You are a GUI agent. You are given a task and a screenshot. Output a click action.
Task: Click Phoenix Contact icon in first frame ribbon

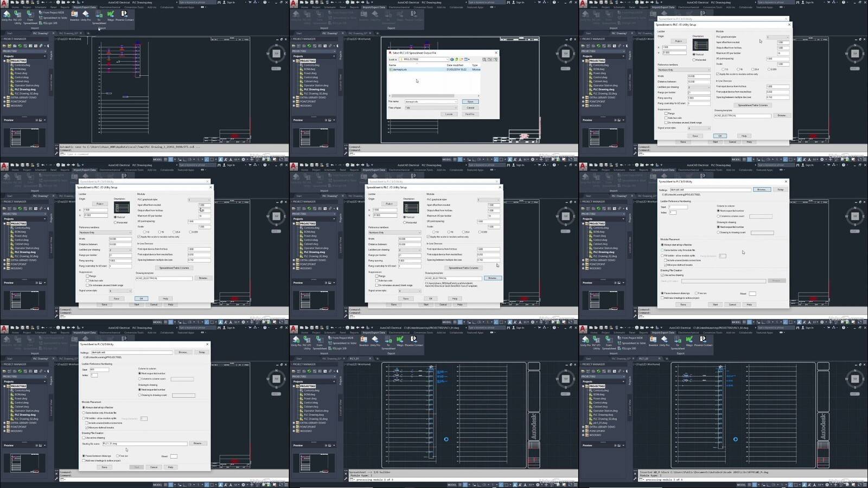coord(125,15)
